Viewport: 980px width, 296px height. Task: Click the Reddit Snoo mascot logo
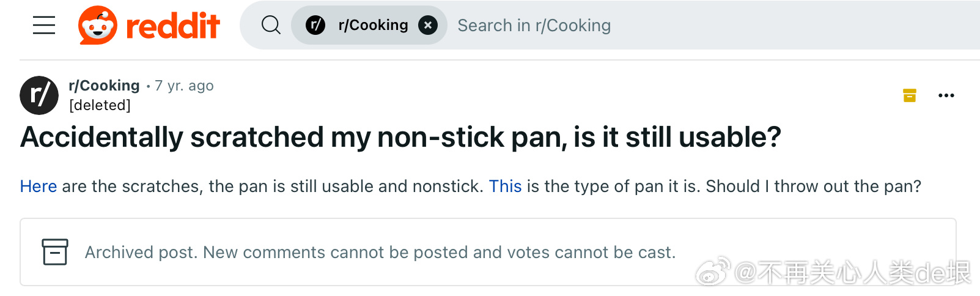click(x=97, y=25)
